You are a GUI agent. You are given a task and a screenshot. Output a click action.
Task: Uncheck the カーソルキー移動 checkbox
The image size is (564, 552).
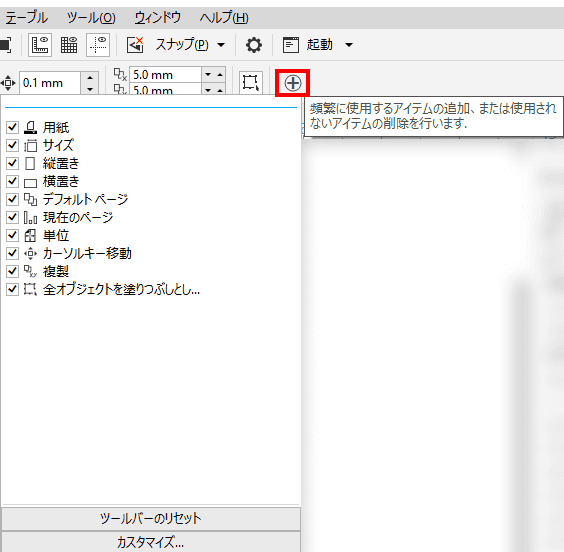[x=12, y=253]
